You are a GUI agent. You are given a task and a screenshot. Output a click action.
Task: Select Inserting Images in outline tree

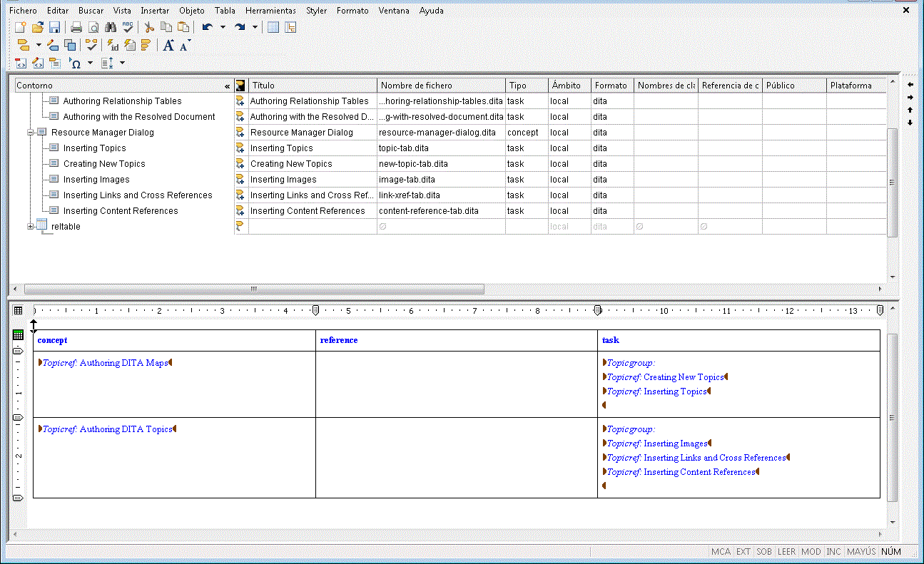coord(96,180)
